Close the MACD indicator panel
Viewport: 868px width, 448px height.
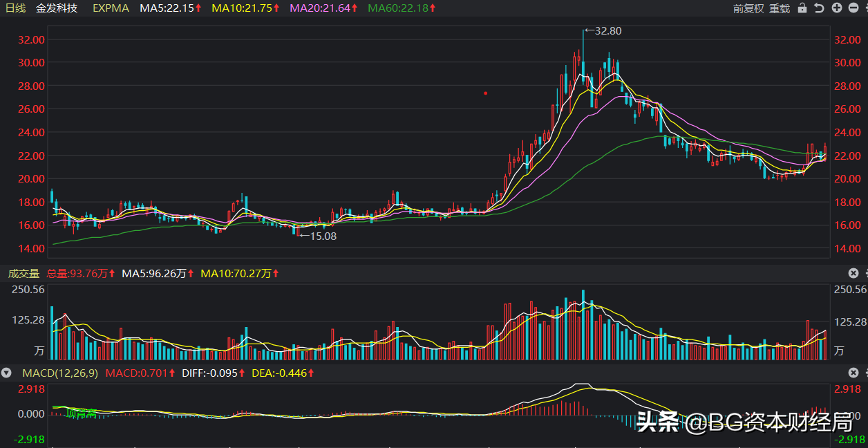853,373
